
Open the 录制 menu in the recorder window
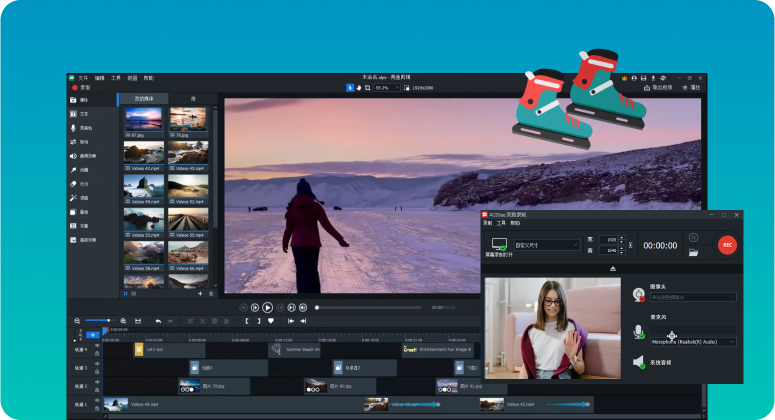pyautogui.click(x=487, y=223)
